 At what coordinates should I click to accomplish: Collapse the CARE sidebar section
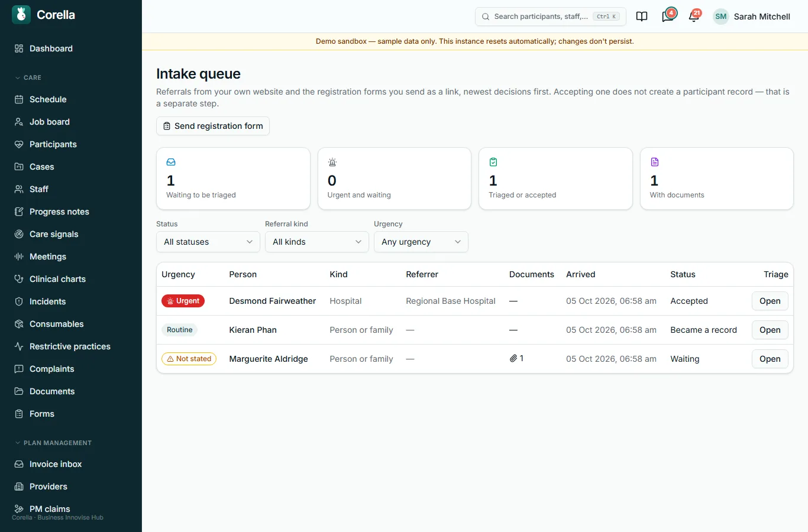(x=28, y=77)
